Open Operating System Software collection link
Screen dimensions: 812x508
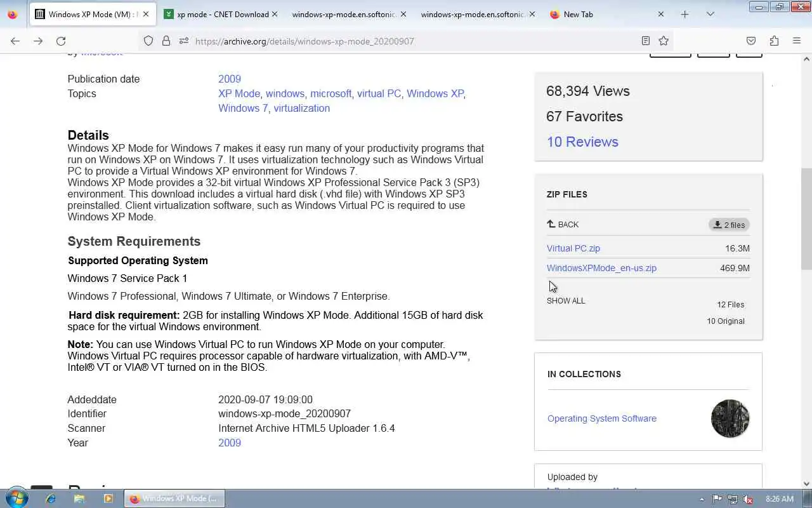602,418
